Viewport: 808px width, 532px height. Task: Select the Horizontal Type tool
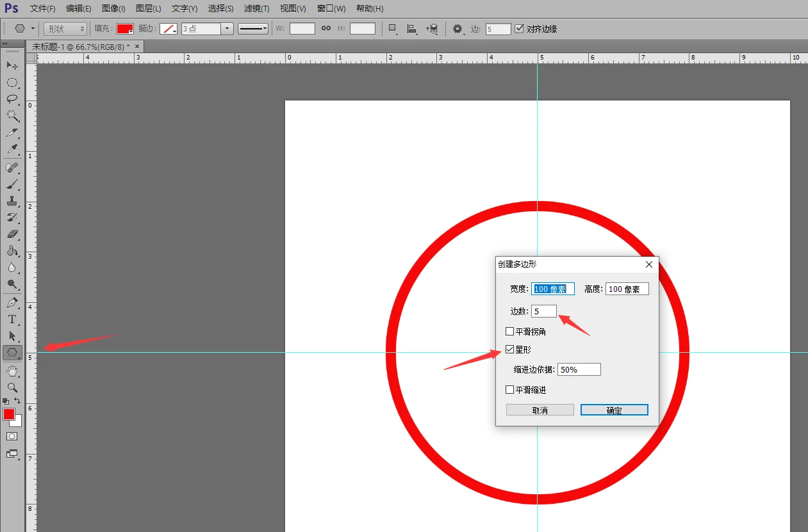12,319
